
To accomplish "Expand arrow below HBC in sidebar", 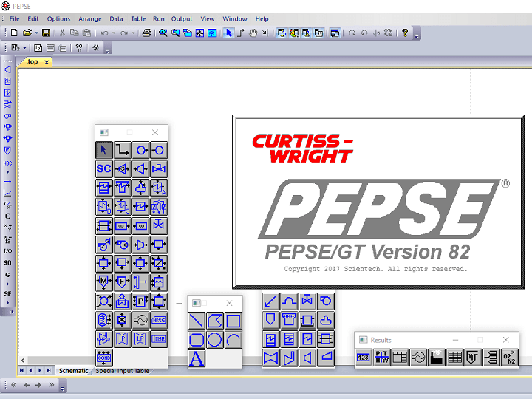I will (8, 172).
